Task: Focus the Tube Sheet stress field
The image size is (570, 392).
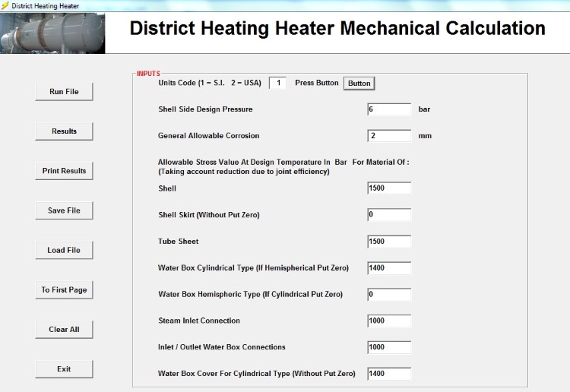Action: point(389,242)
